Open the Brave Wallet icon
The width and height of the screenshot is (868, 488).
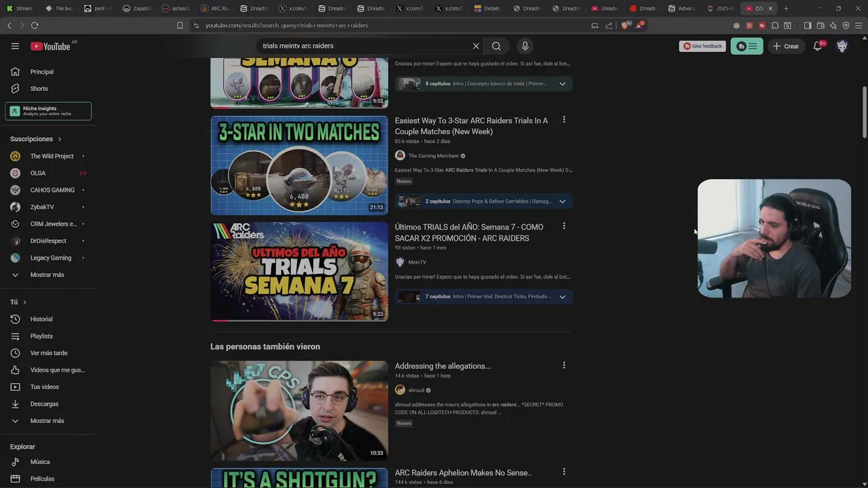point(821,26)
